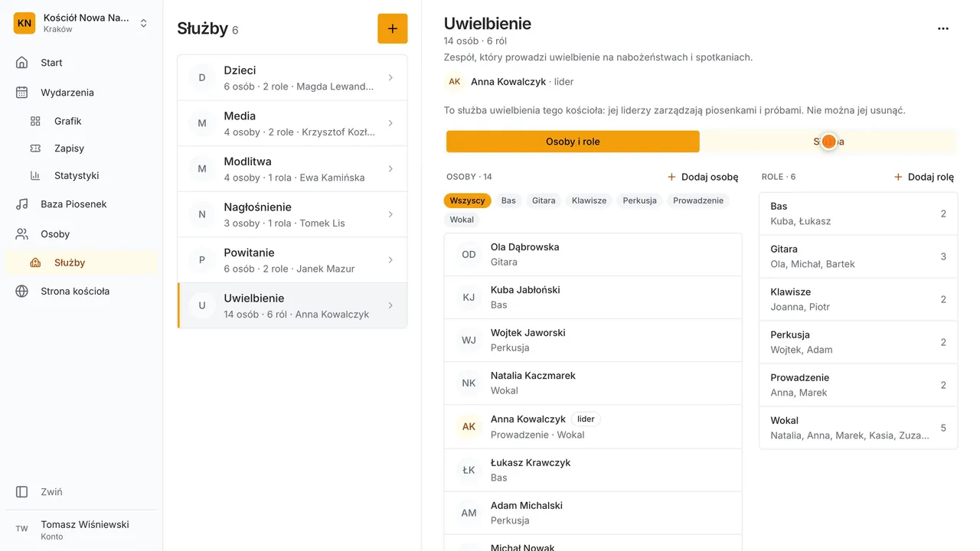The image size is (980, 551).
Task: Expand the Dzieci row chevron
Action: [x=390, y=77]
